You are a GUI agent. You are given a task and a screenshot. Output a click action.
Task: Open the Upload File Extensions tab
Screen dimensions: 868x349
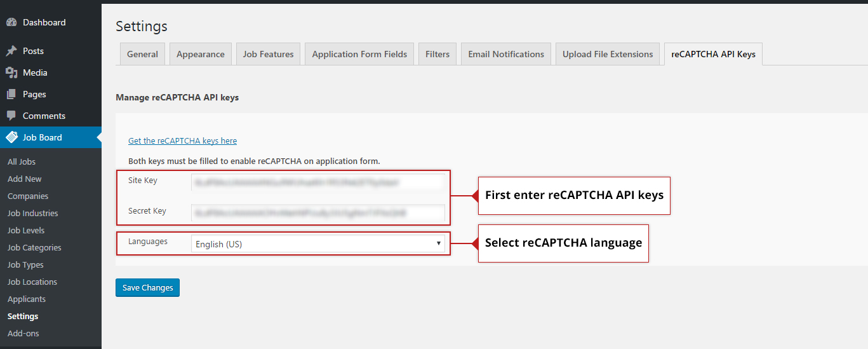coord(608,54)
